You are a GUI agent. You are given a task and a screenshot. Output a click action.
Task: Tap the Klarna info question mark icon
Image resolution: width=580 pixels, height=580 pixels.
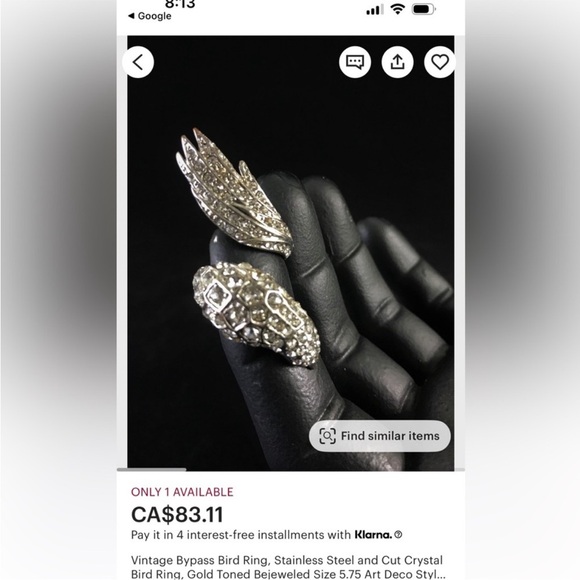click(x=398, y=535)
